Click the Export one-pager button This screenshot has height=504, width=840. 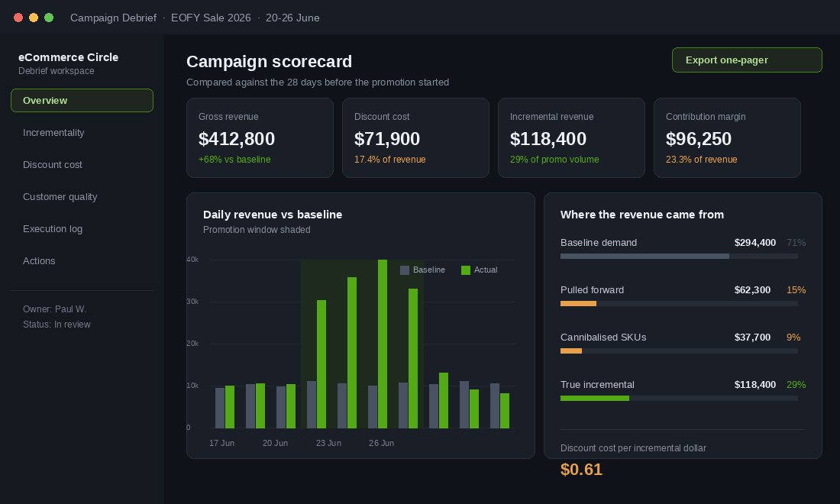click(x=747, y=60)
